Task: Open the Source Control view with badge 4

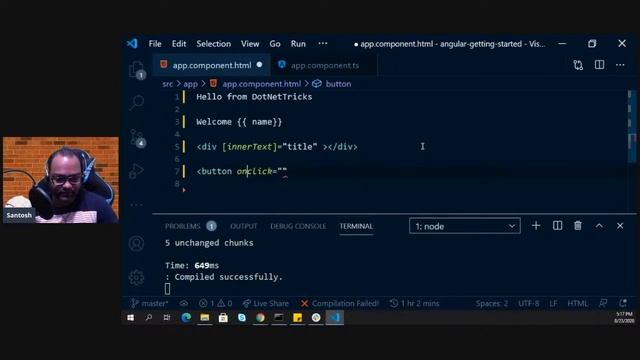Action: tap(136, 138)
